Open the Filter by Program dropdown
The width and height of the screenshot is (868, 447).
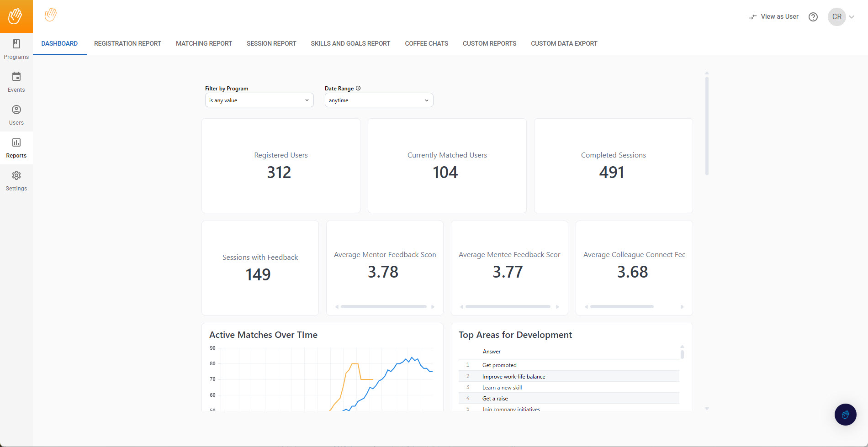pos(259,100)
